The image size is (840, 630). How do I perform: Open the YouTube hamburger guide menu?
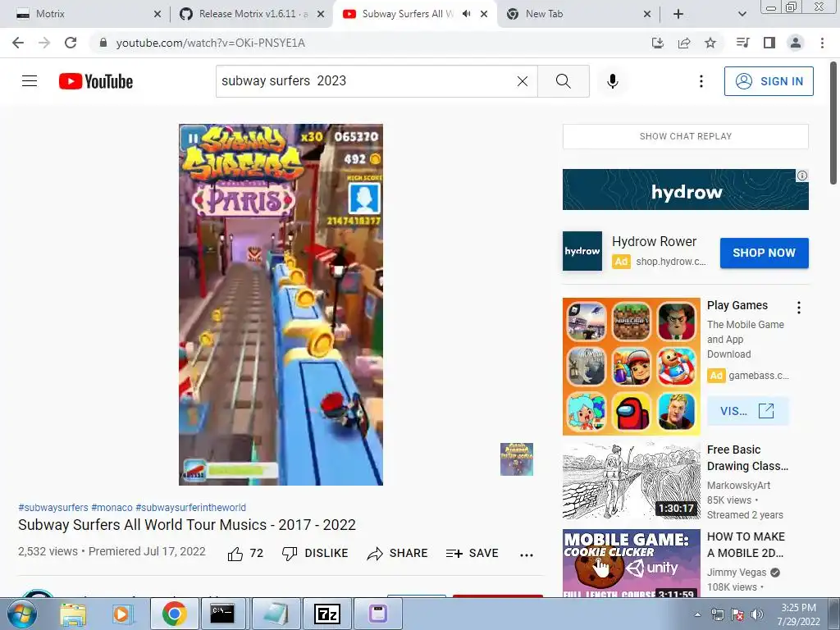30,81
